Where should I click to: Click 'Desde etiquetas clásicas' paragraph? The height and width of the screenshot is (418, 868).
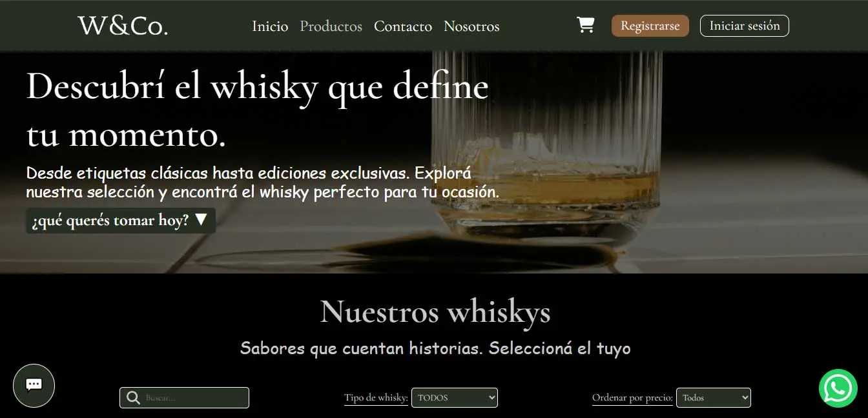[263, 183]
